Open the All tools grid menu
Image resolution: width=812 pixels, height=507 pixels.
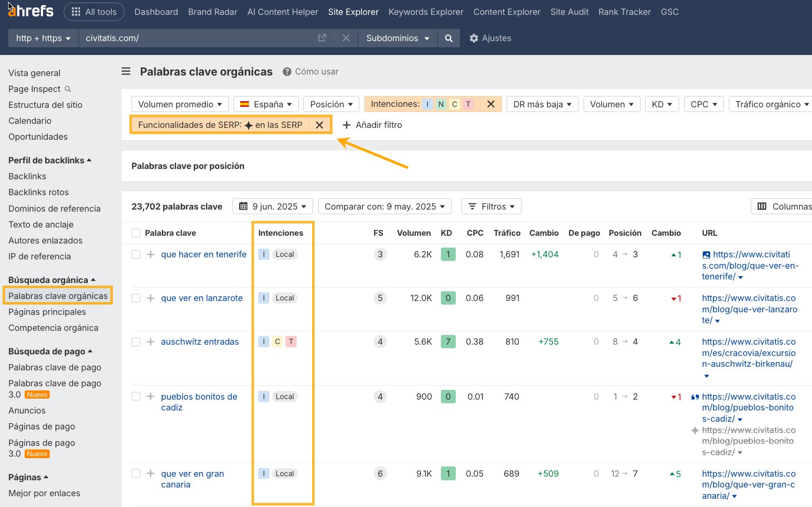click(94, 12)
